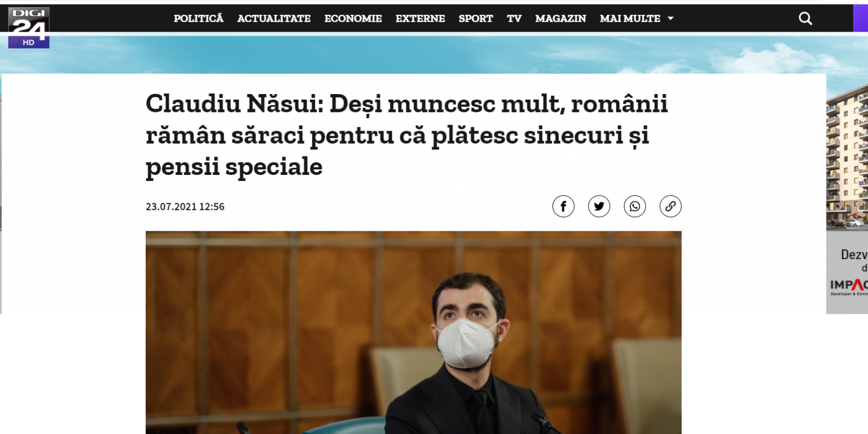868x434 pixels.
Task: Share article on Facebook icon
Action: tap(563, 206)
